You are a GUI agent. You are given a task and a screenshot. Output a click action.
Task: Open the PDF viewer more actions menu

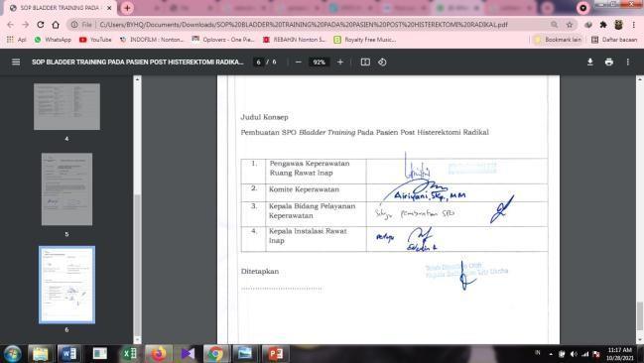pos(627,62)
